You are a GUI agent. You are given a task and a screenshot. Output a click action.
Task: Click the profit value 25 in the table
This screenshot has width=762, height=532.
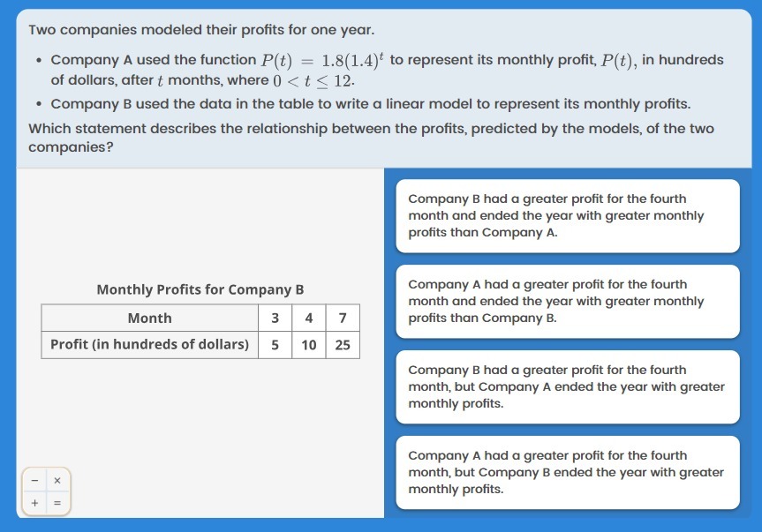pyautogui.click(x=343, y=345)
